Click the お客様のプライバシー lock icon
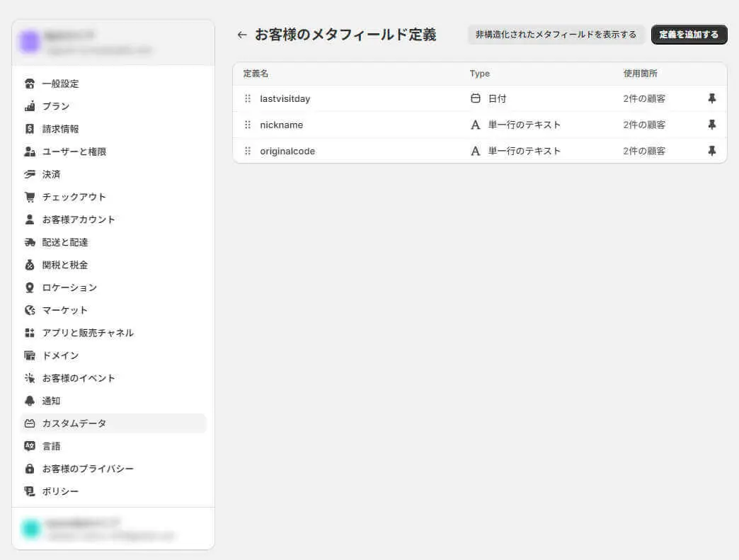739x560 pixels. tap(30, 469)
